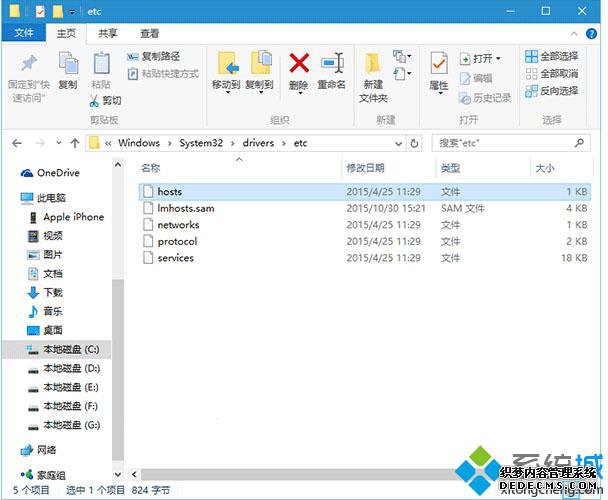Click Invert selection (反向选择)
608x500 pixels.
[551, 91]
